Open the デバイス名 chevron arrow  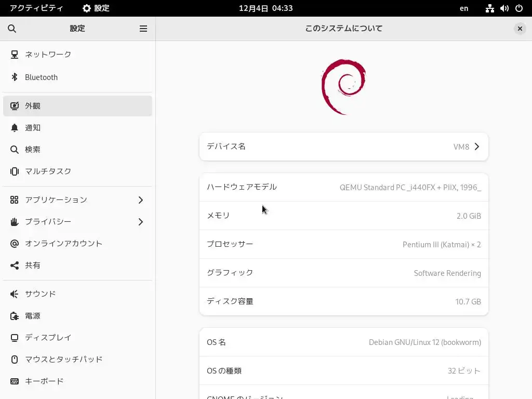[477, 147]
